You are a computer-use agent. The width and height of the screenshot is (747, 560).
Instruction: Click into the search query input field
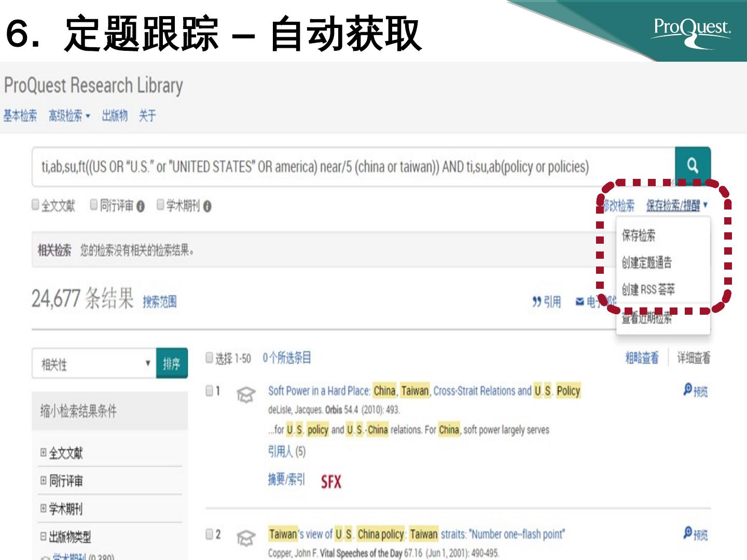pos(353,166)
